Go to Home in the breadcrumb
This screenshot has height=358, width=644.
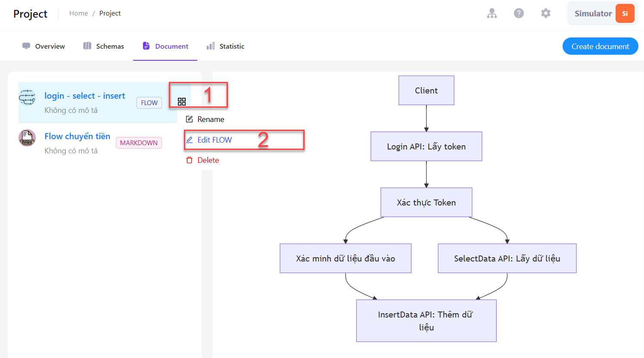78,13
